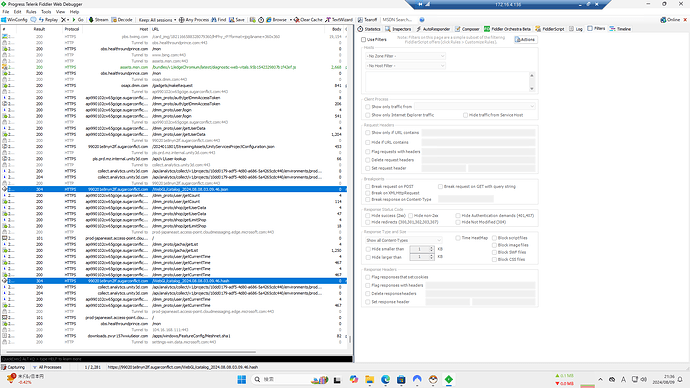Toggle the Decode toolbar icon

(x=114, y=20)
